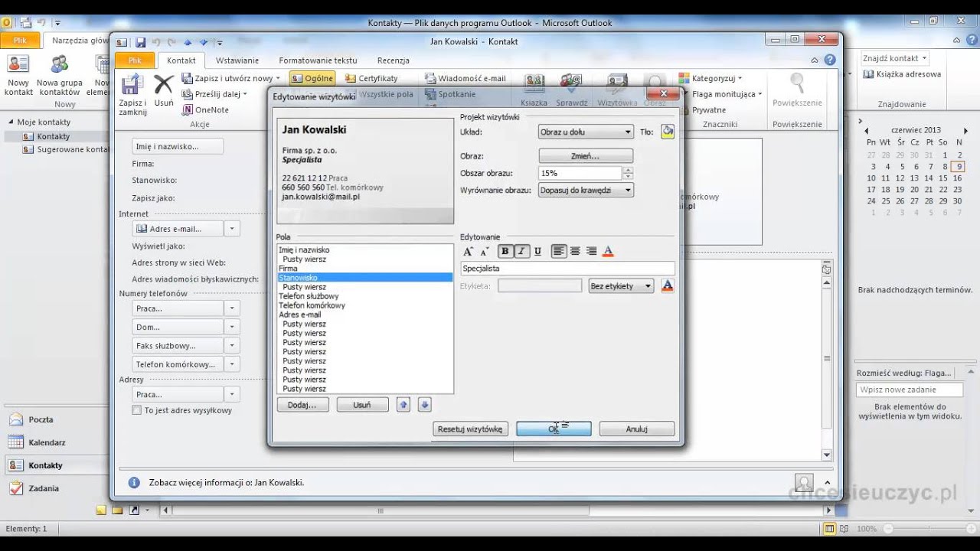Collapse Moje kontakty group in navigation

pos(11,122)
